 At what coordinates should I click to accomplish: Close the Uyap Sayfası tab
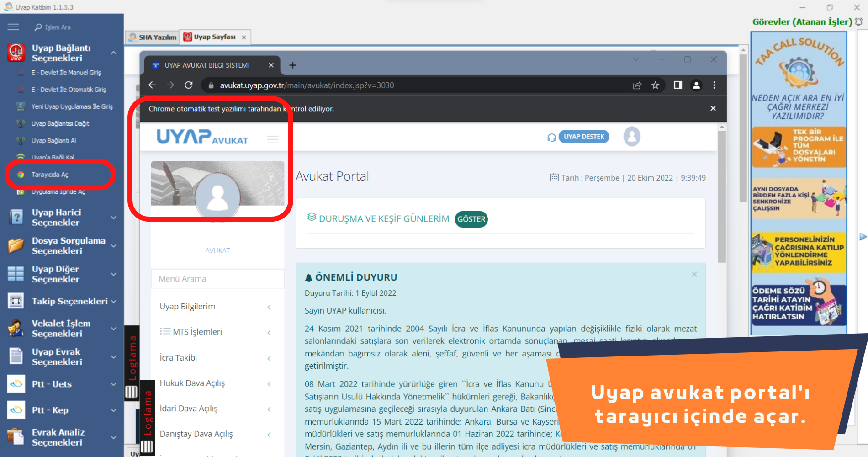point(244,37)
